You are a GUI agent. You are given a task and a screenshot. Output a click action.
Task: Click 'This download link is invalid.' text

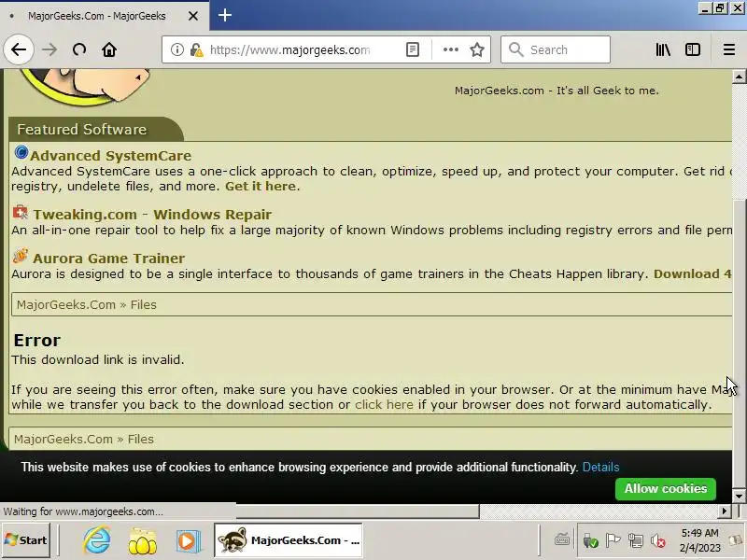click(x=98, y=359)
